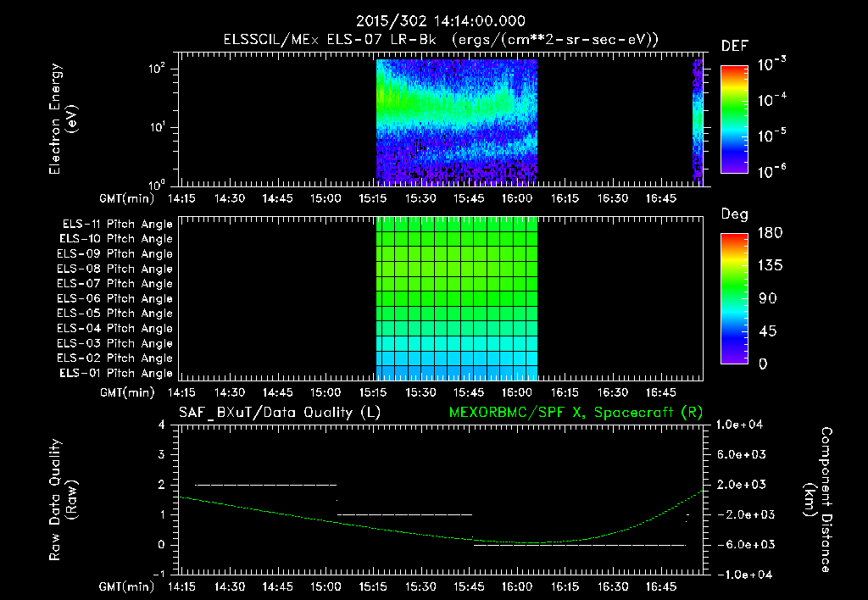
Task: Click the 10^-3 value on DEF colorbar
Action: click(x=771, y=64)
